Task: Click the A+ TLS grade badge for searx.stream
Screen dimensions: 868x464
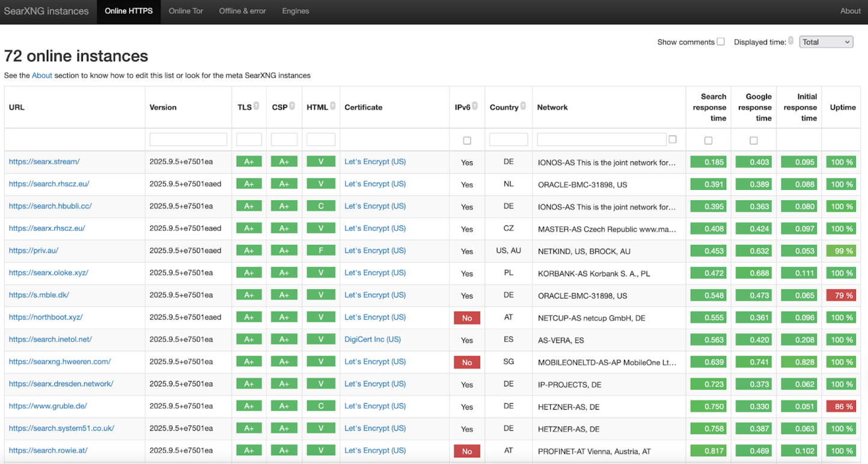Action: point(249,162)
